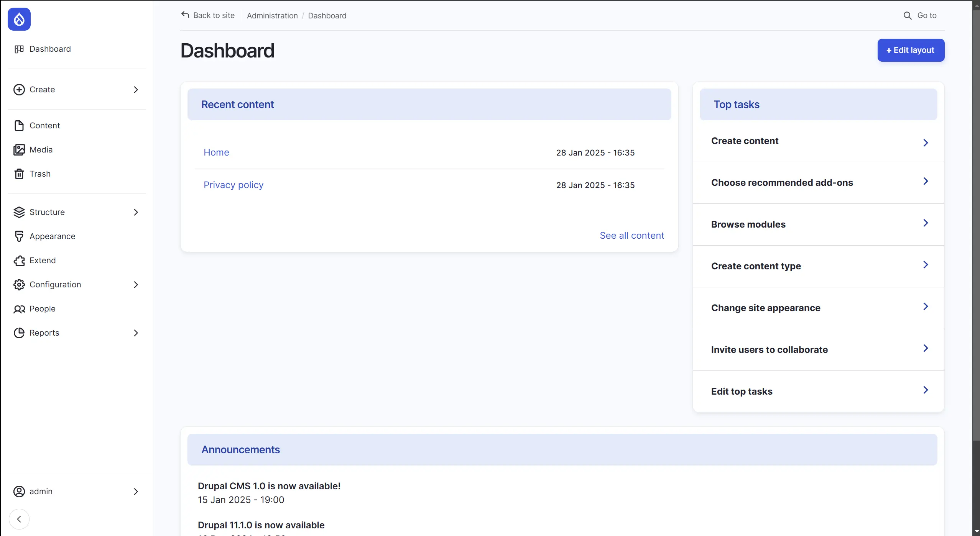This screenshot has width=980, height=536.
Task: Click Administration in the breadcrumb
Action: 272,16
